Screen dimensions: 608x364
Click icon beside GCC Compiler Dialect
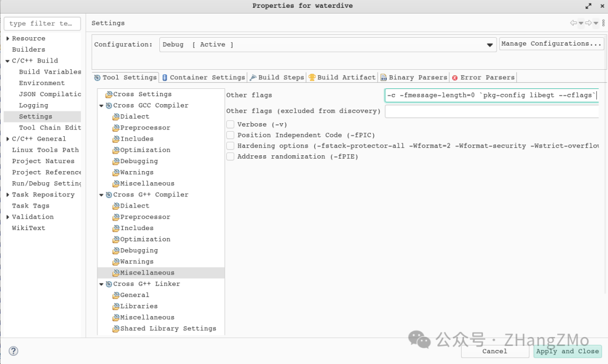tap(116, 116)
